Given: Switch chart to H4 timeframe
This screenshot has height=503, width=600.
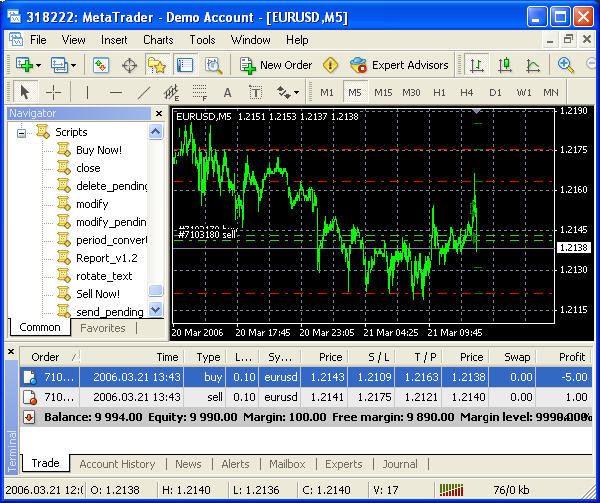Looking at the screenshot, I should (467, 93).
